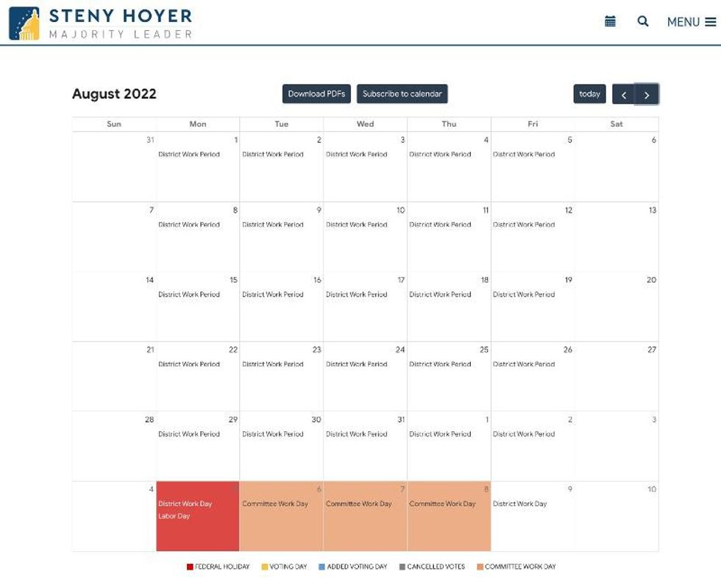The width and height of the screenshot is (721, 588).
Task: Click Subscribe to calendar button
Action: [402, 94]
